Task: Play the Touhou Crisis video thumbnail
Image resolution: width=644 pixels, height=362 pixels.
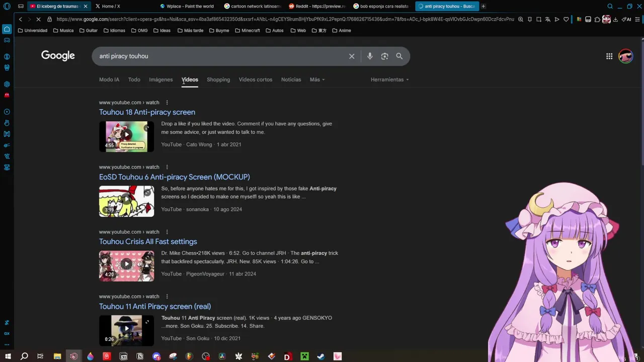Action: pos(127,265)
